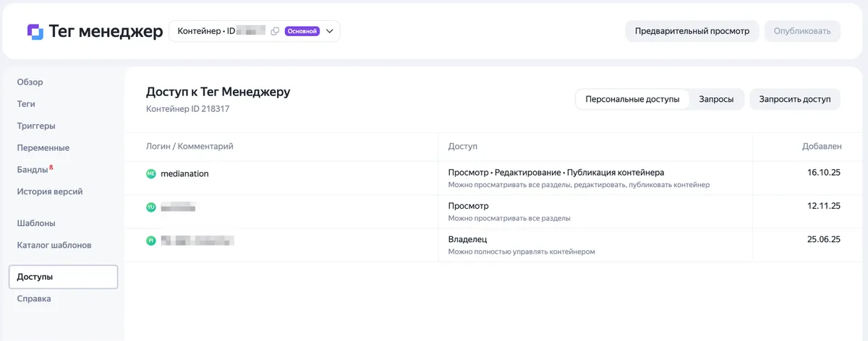The image size is (868, 341).
Task: Click the Основной badge
Action: click(302, 31)
